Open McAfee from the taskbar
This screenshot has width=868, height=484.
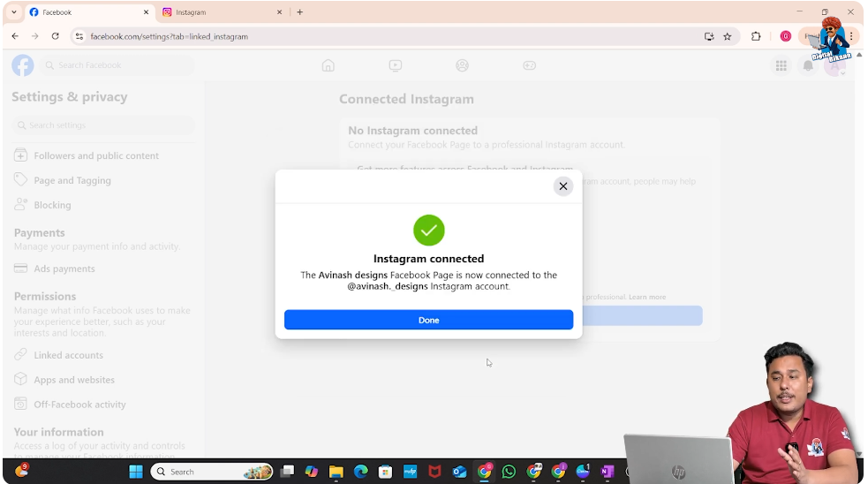[434, 472]
